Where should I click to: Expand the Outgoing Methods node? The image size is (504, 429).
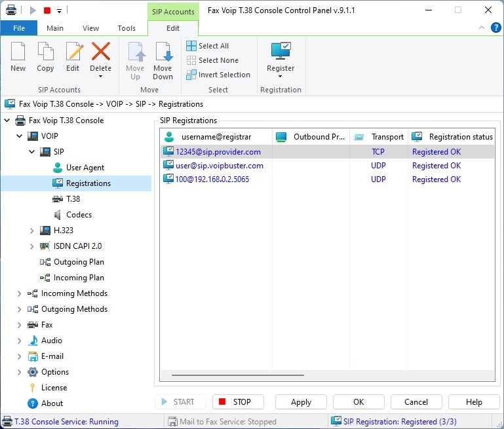coord(19,309)
